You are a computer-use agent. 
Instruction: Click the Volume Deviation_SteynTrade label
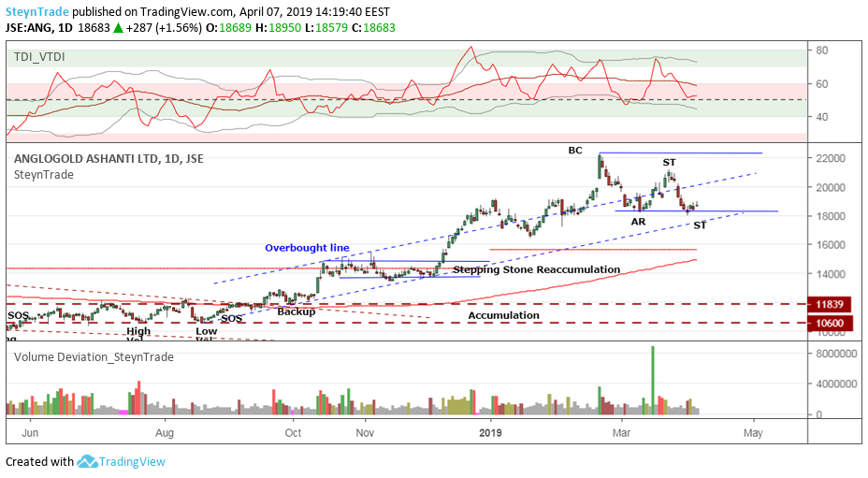pyautogui.click(x=94, y=357)
